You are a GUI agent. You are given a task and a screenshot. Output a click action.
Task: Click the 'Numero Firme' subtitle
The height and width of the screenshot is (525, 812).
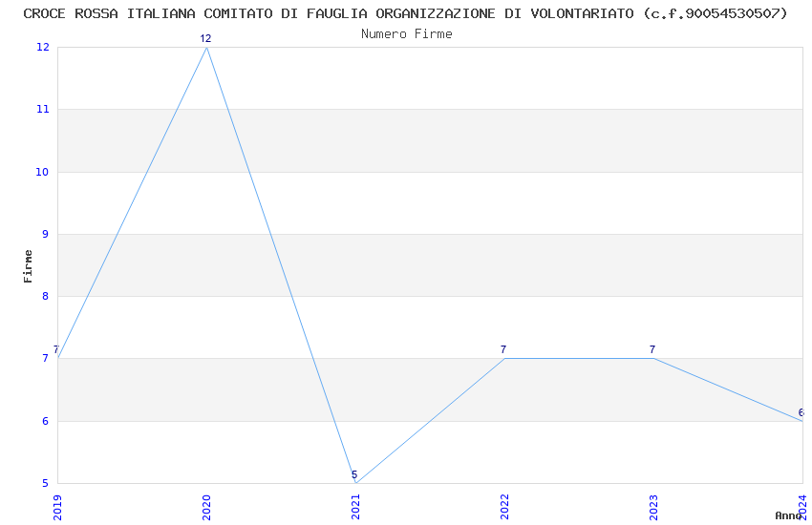coord(407,33)
